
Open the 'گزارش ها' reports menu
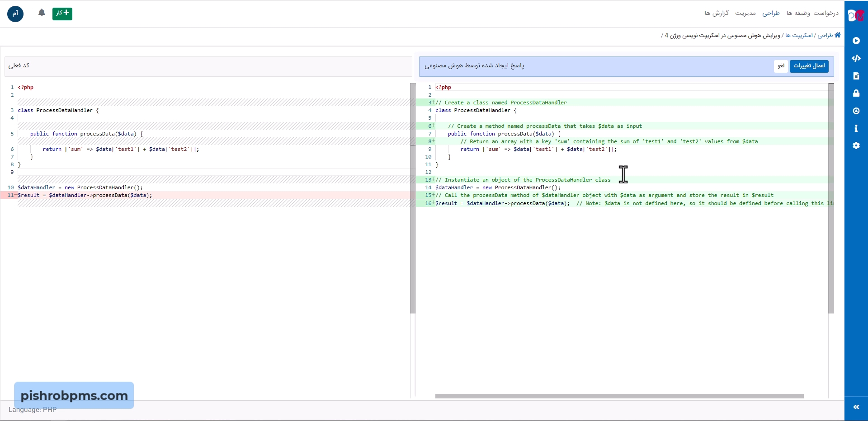pos(717,13)
